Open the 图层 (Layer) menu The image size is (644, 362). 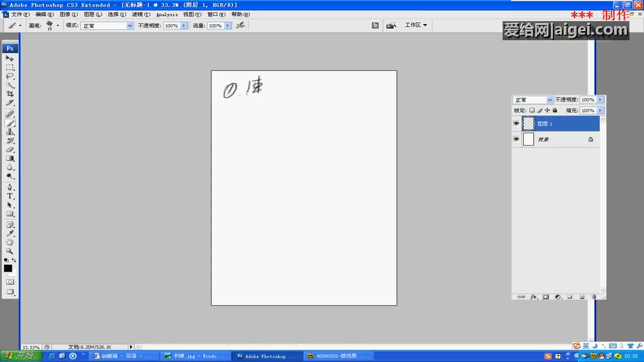point(93,15)
